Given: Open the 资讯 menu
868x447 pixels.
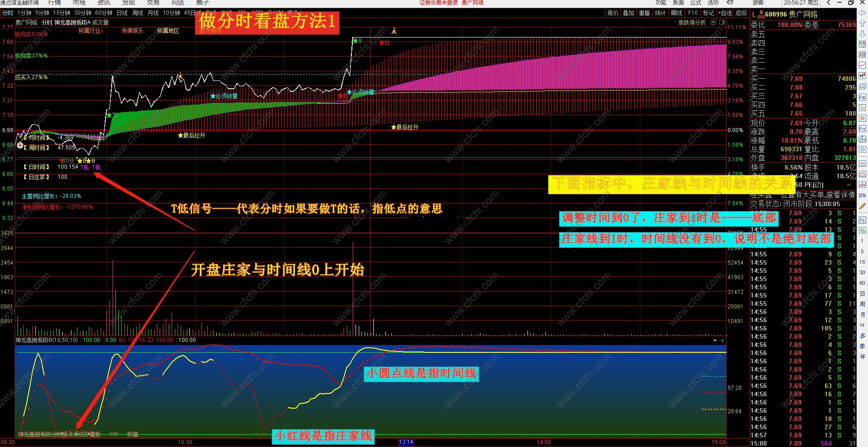Looking at the screenshot, I should click(x=104, y=3).
